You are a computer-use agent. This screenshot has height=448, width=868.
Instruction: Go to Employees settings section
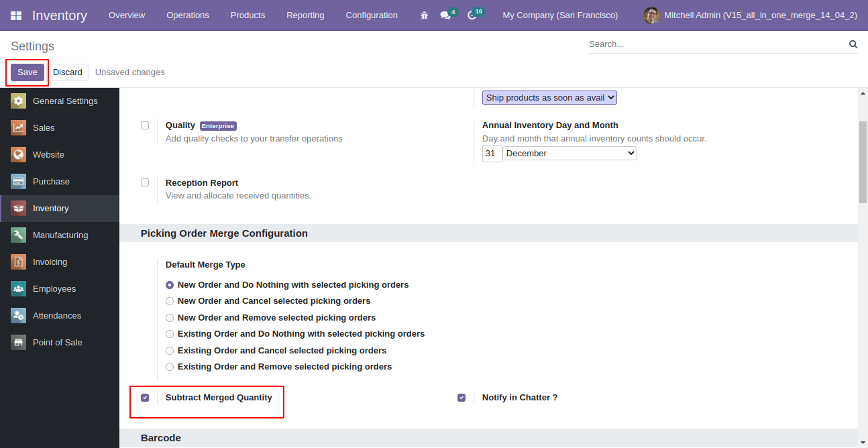point(60,289)
